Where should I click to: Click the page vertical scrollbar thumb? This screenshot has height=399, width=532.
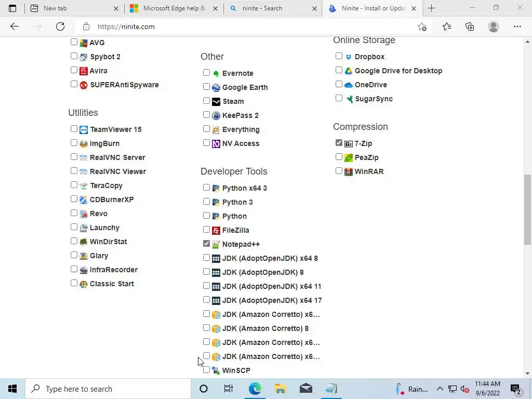(x=527, y=209)
